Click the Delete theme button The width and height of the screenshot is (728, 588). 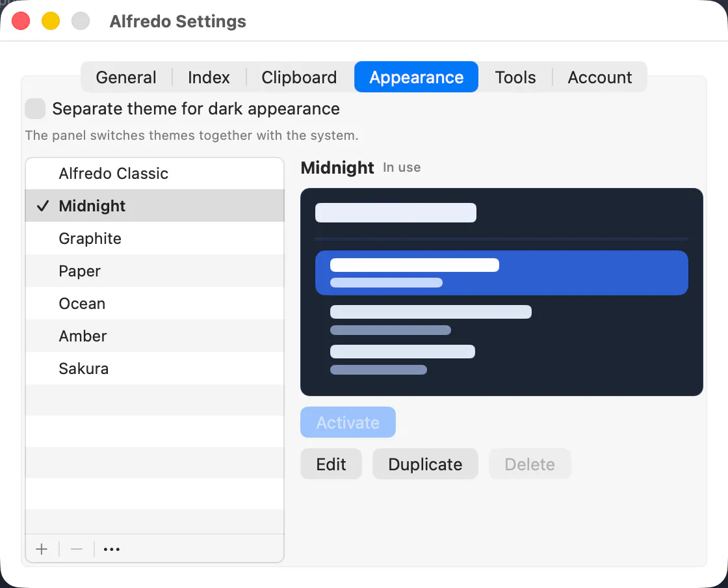(530, 464)
